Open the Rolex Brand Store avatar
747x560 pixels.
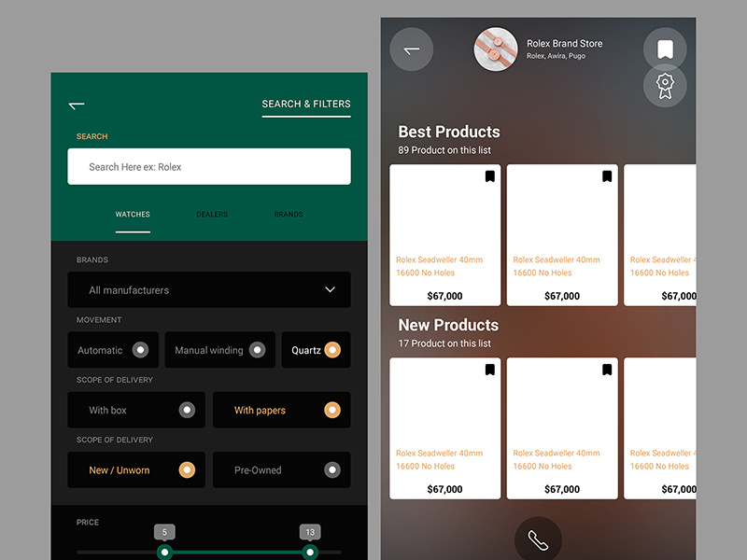496,49
